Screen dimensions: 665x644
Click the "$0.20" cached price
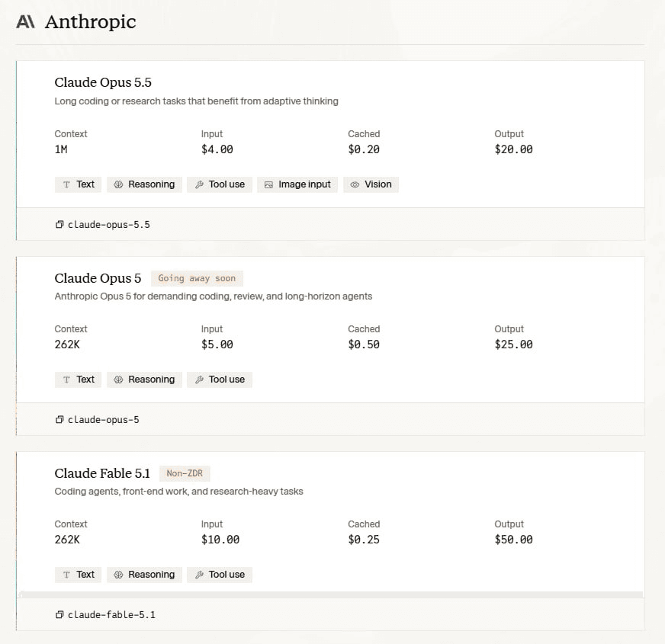click(364, 149)
